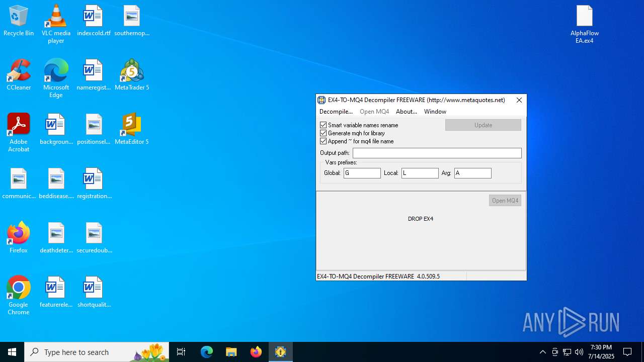The image size is (644, 362).
Task: Select securedoub image file icon
Action: click(x=94, y=238)
